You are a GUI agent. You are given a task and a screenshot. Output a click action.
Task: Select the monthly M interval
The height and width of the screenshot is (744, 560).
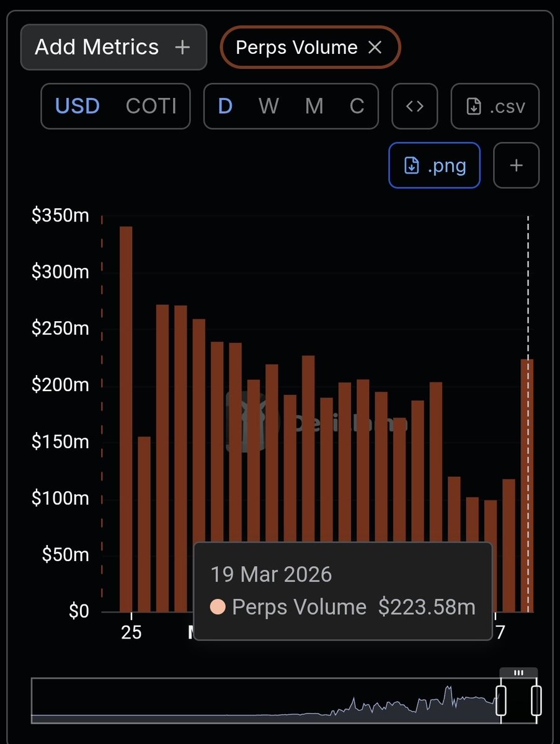[x=314, y=106]
